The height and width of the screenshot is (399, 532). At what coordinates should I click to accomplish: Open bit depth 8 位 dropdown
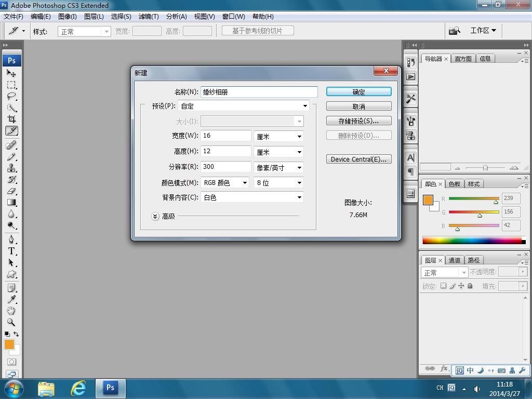tap(278, 183)
